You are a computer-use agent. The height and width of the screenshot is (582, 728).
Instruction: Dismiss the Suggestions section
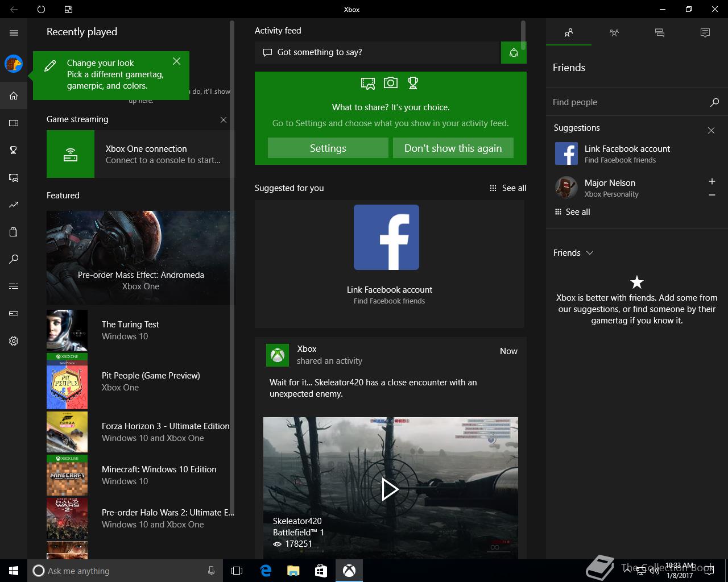pyautogui.click(x=711, y=130)
